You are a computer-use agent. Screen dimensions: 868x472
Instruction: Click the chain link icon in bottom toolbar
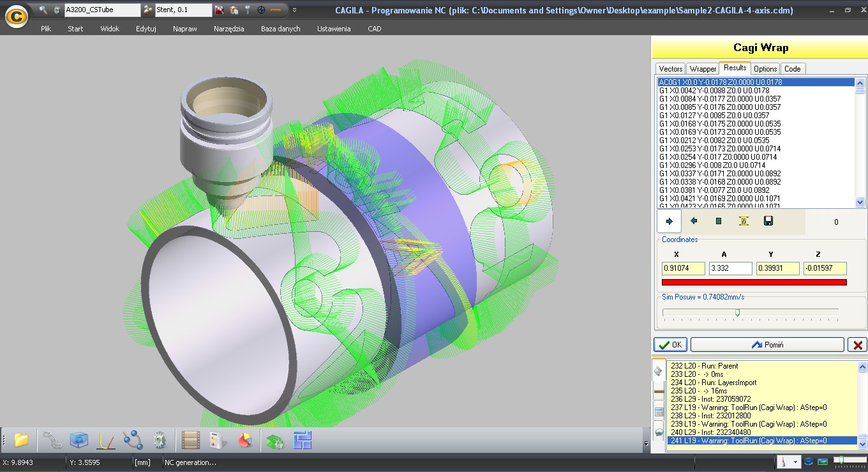tap(53, 440)
